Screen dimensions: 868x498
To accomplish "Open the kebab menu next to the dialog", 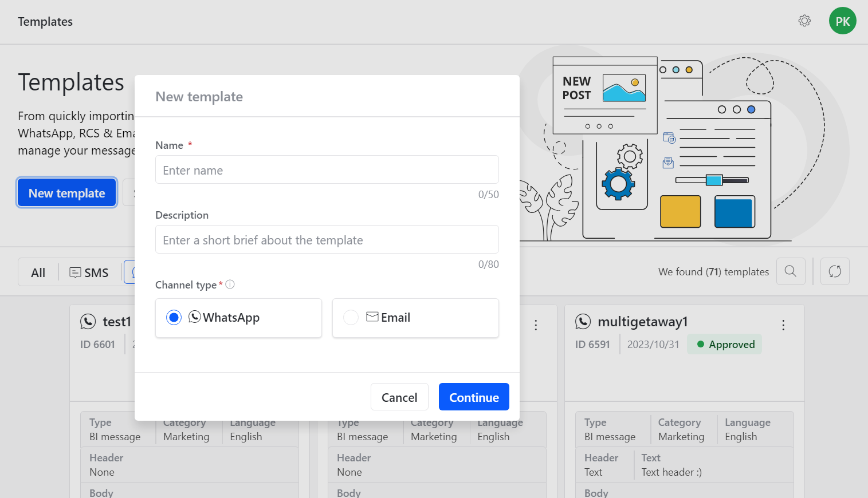I will point(536,325).
